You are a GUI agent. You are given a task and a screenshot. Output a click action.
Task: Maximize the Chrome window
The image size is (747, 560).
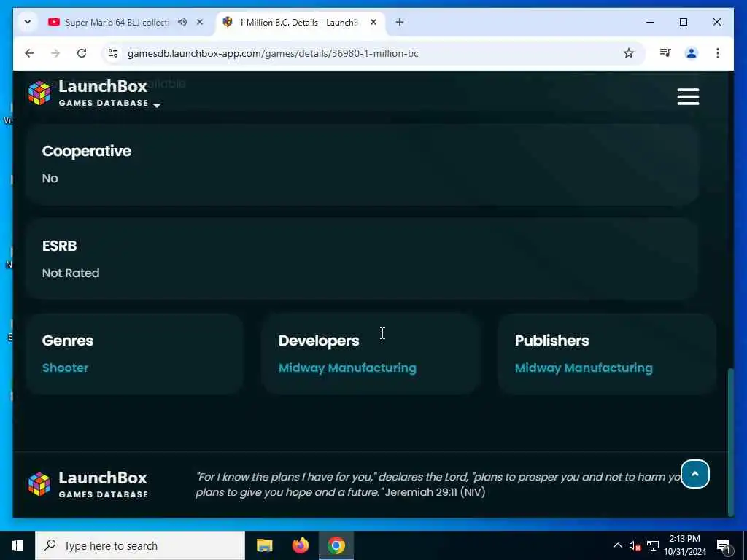tap(683, 22)
